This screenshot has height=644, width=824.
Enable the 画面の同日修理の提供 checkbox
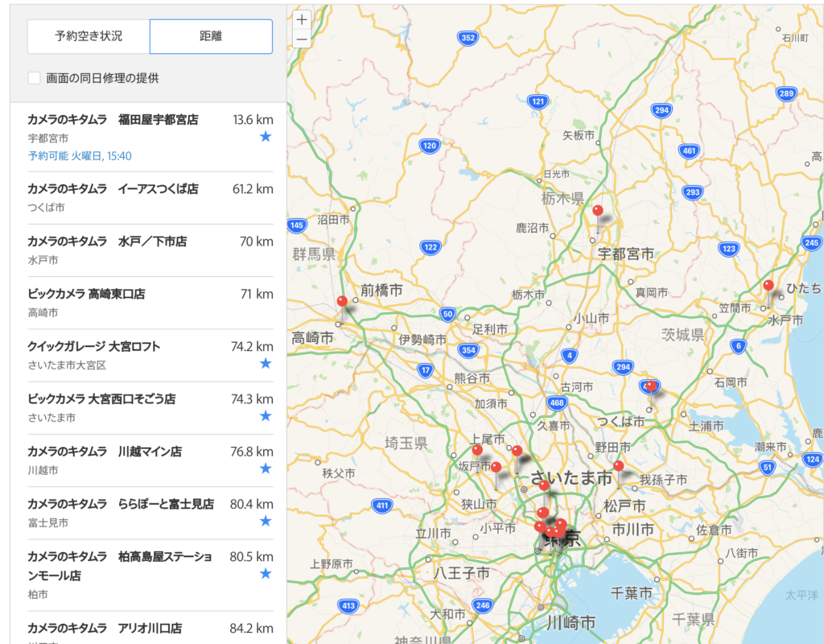click(x=34, y=78)
